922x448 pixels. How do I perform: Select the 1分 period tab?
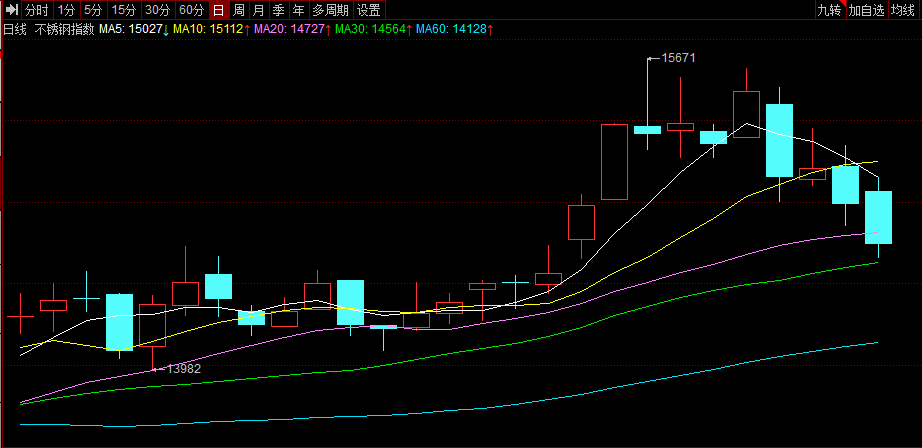pos(66,9)
